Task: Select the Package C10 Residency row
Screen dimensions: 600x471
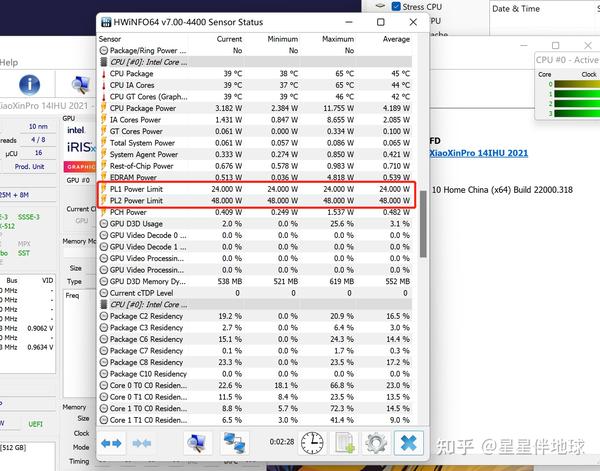Action: [x=255, y=374]
